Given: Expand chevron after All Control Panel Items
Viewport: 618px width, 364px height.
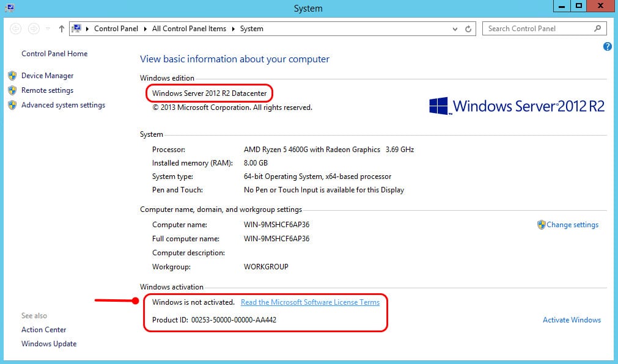Looking at the screenshot, I should coord(233,29).
